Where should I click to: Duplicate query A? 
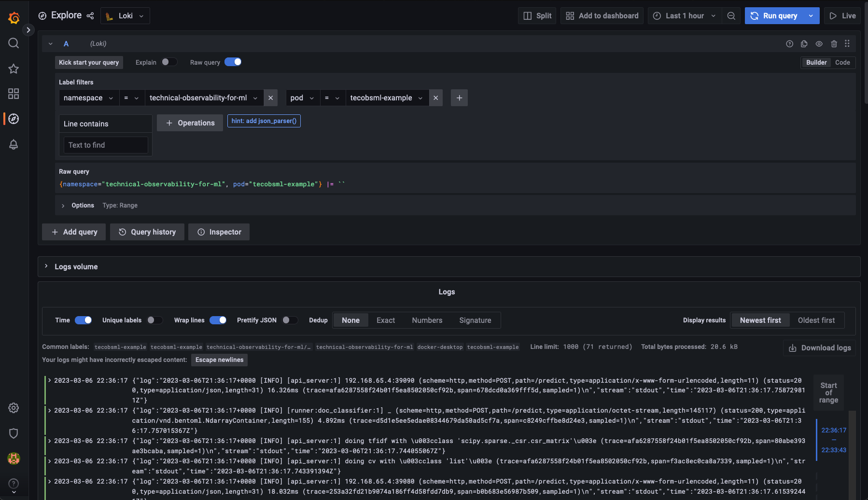pyautogui.click(x=804, y=44)
